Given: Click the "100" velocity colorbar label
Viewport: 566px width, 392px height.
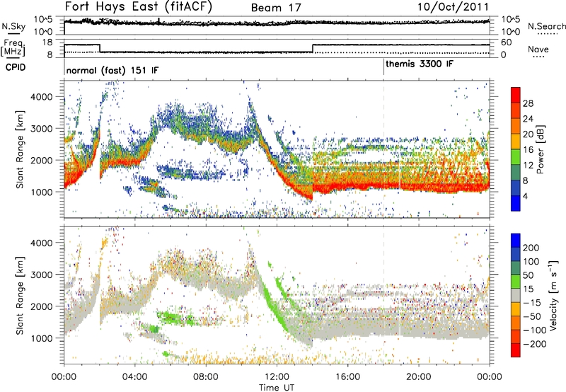Looking at the screenshot, I should click(x=531, y=262).
